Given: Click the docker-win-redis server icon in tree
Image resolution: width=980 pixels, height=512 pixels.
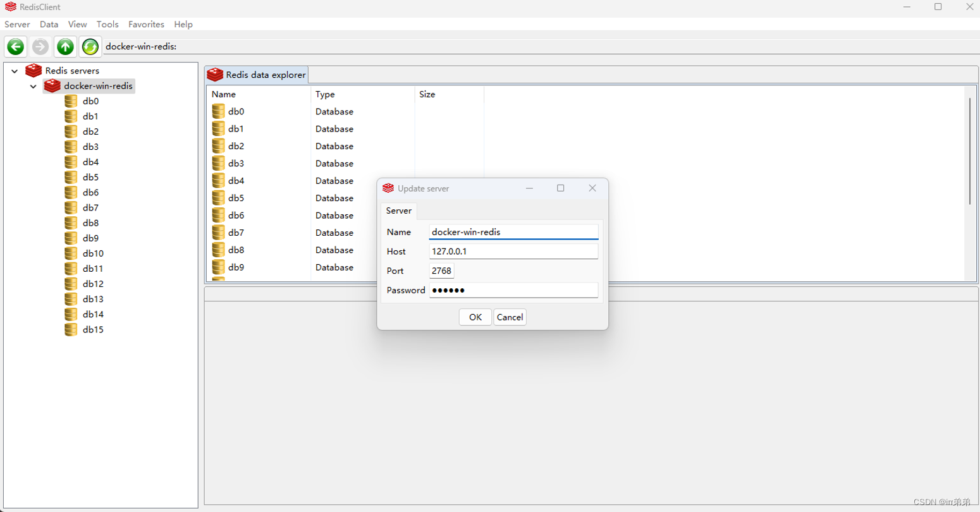Looking at the screenshot, I should (x=52, y=85).
